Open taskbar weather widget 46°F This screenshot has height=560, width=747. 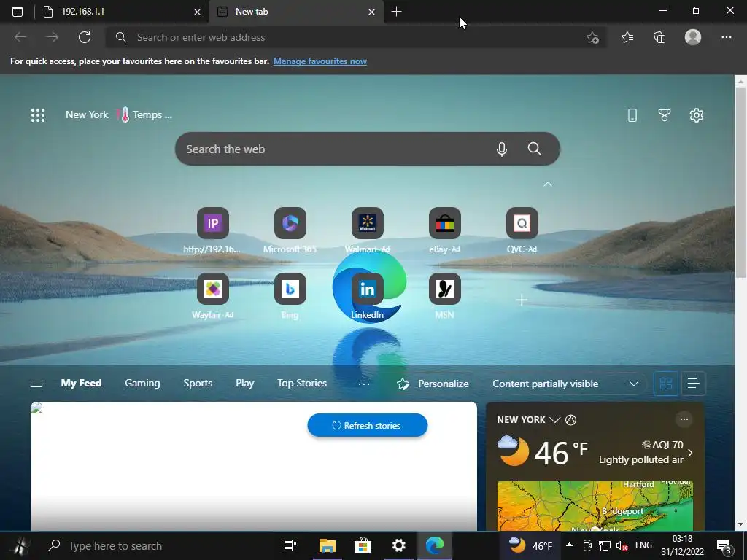point(530,545)
